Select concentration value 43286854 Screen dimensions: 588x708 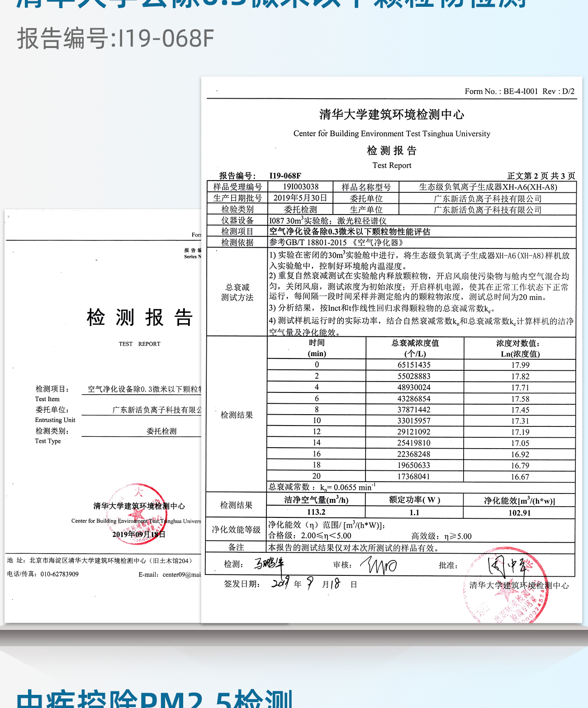[x=414, y=399]
